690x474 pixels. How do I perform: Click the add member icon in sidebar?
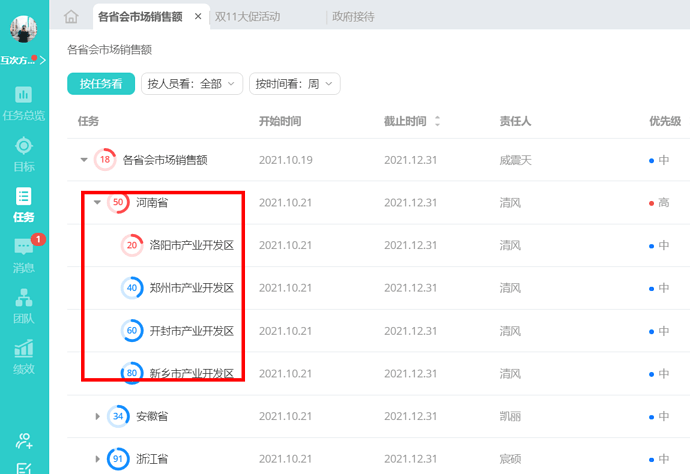[x=24, y=441]
